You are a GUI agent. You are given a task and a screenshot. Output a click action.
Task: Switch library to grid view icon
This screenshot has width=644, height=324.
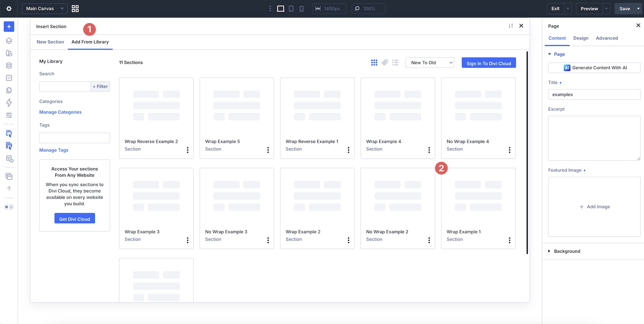tap(374, 63)
